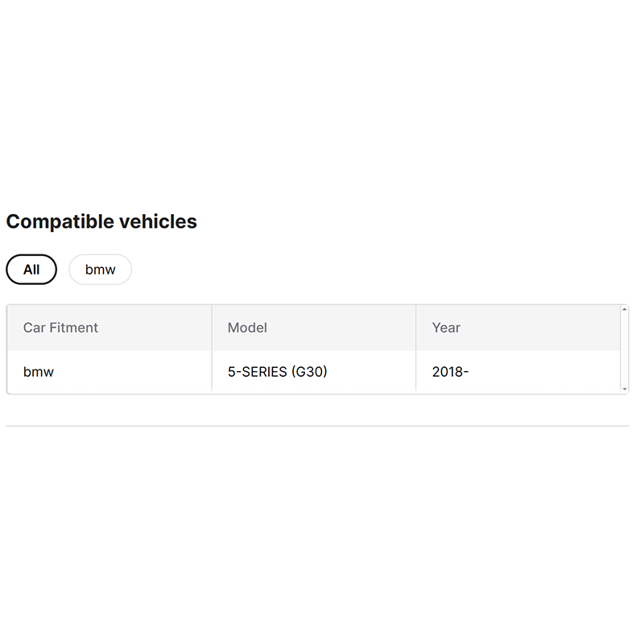Click the divider between Car Fitment and Model headers
This screenshot has width=644, height=644.
pyautogui.click(x=212, y=328)
